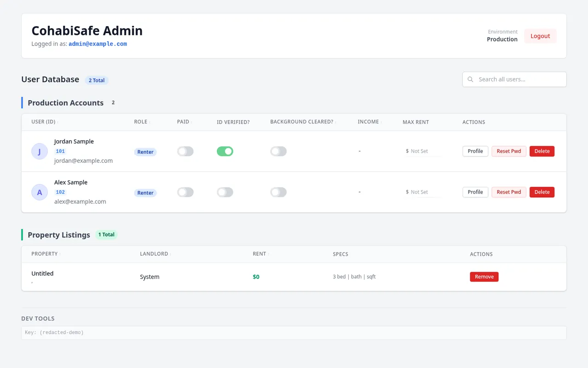Click the 2 Total users badge
The height and width of the screenshot is (368, 588).
[96, 80]
